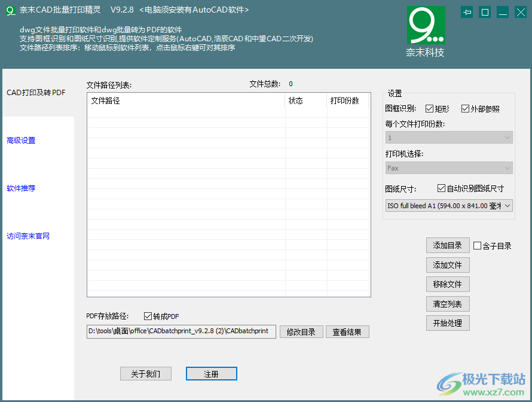Click the pin window icon in title bar
Screen dimensions: 532x402
point(467,13)
